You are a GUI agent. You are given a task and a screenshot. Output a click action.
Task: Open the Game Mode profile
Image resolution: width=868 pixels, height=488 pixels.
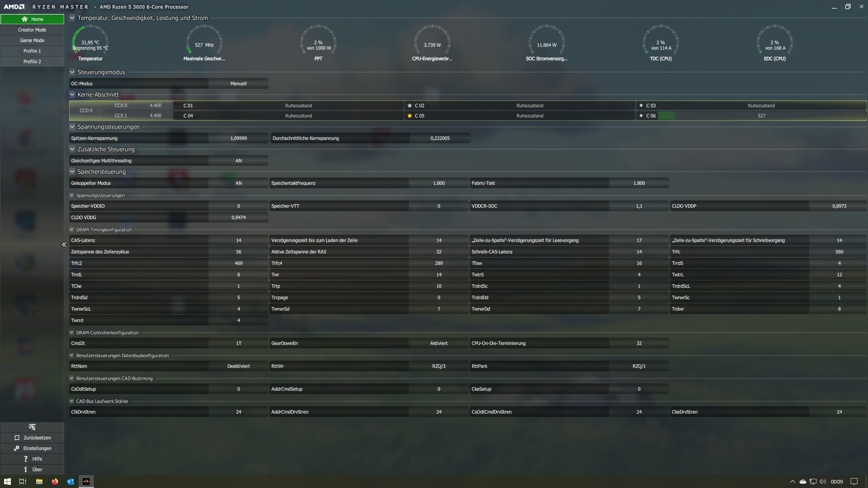point(32,40)
